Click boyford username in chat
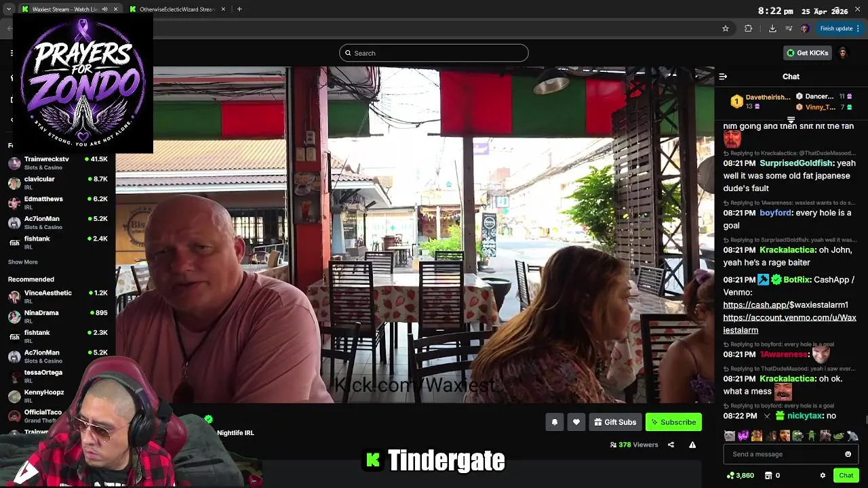The width and height of the screenshot is (868, 488). click(x=775, y=213)
